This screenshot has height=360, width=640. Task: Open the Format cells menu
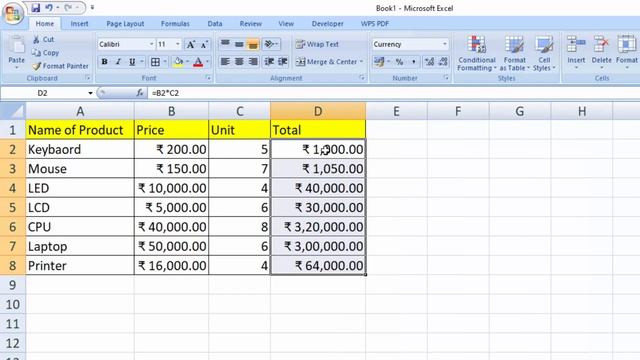tap(627, 53)
